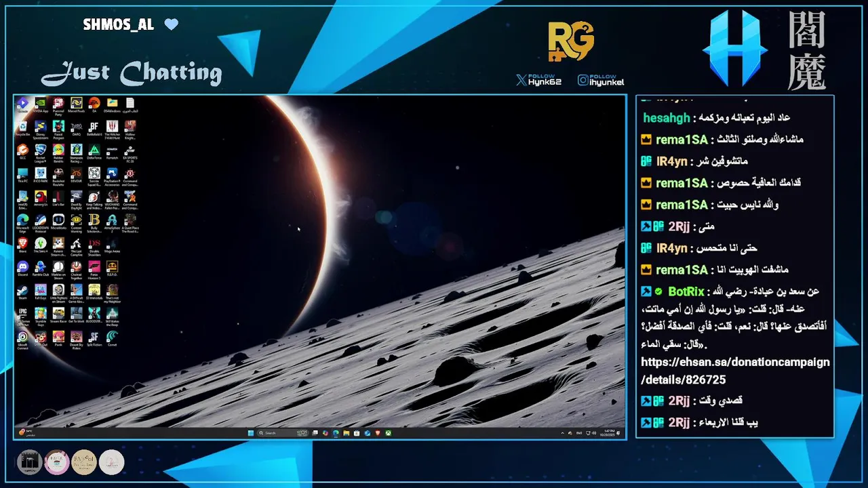Open the GCC desktop shortcut
The width and height of the screenshot is (868, 488).
(22, 152)
